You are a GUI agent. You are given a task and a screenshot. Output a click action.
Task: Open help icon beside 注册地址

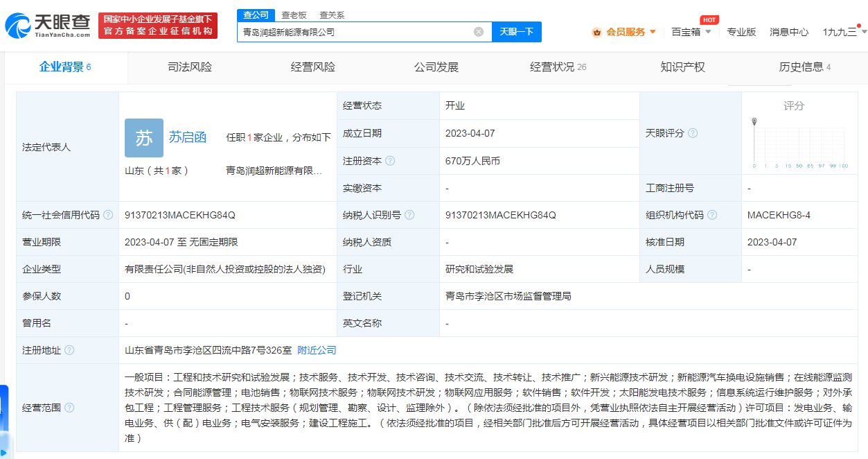[x=69, y=350]
